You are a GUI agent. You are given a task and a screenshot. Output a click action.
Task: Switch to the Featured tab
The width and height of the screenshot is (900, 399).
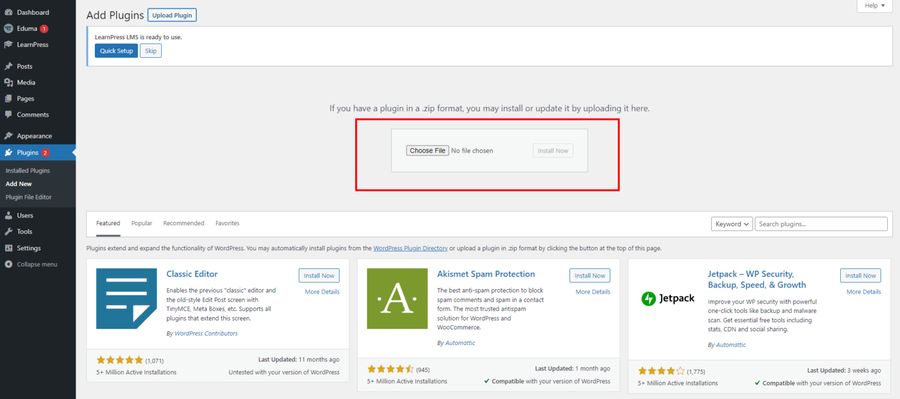108,223
